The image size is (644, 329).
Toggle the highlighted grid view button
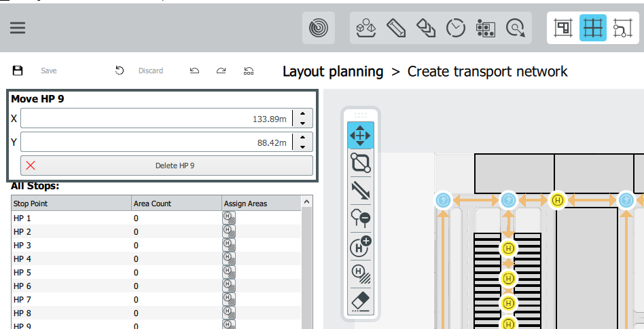592,28
